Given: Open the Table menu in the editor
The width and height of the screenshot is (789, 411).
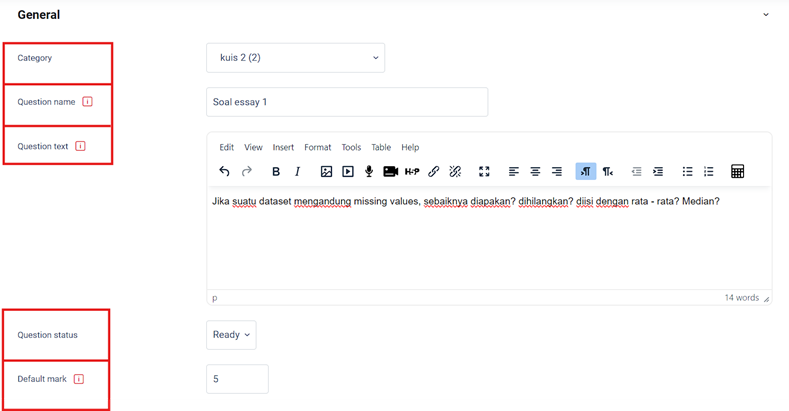Looking at the screenshot, I should click(381, 147).
